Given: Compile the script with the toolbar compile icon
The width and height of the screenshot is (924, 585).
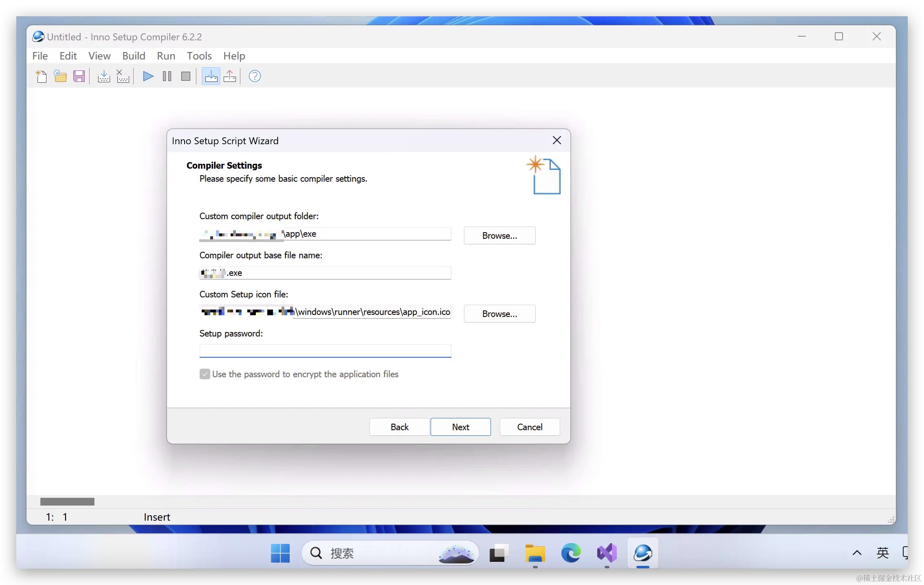Looking at the screenshot, I should click(104, 76).
